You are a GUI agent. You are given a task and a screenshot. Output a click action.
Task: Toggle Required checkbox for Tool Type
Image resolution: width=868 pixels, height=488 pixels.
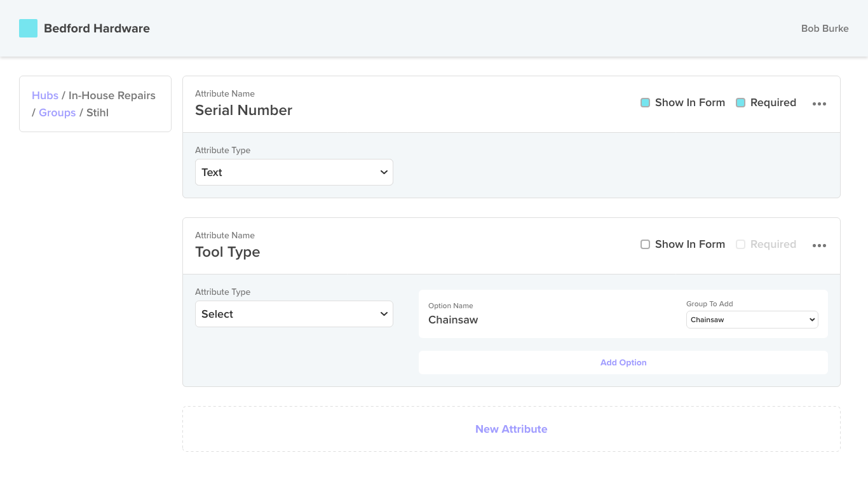click(740, 245)
